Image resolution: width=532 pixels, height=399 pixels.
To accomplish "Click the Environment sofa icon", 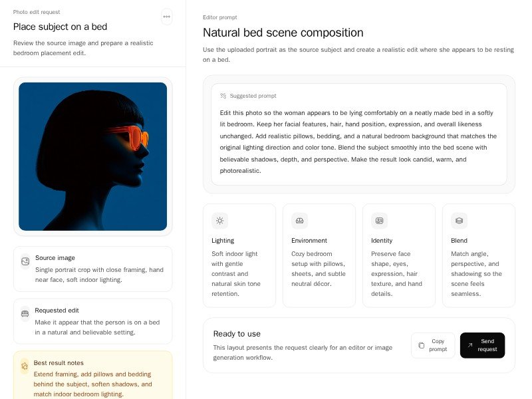I will 300,220.
